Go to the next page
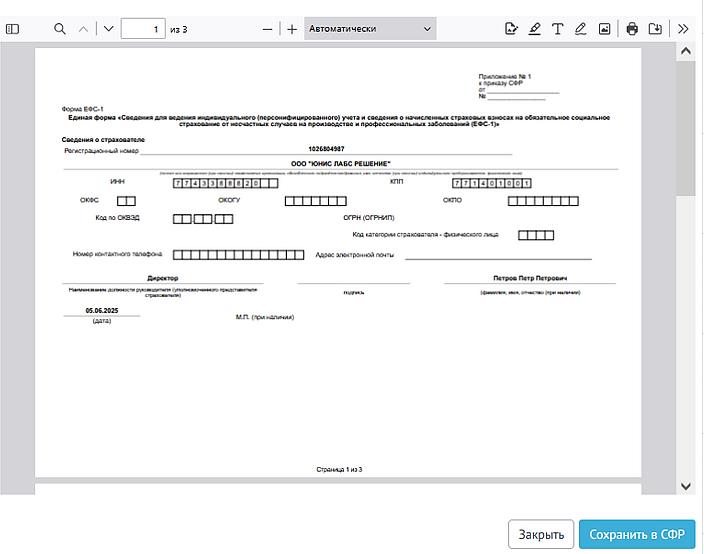The width and height of the screenshot is (704, 554). tap(108, 29)
